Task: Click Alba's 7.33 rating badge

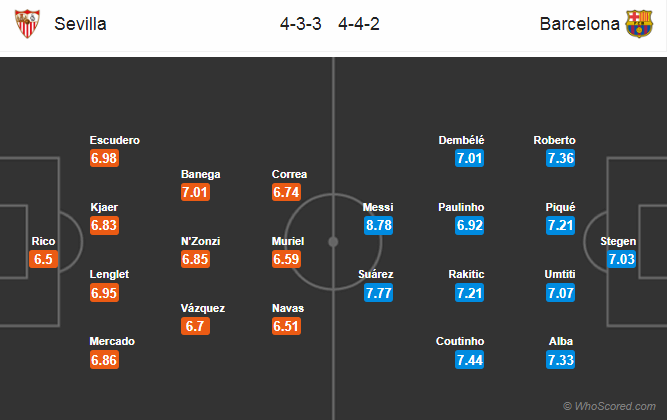Action: 561,359
